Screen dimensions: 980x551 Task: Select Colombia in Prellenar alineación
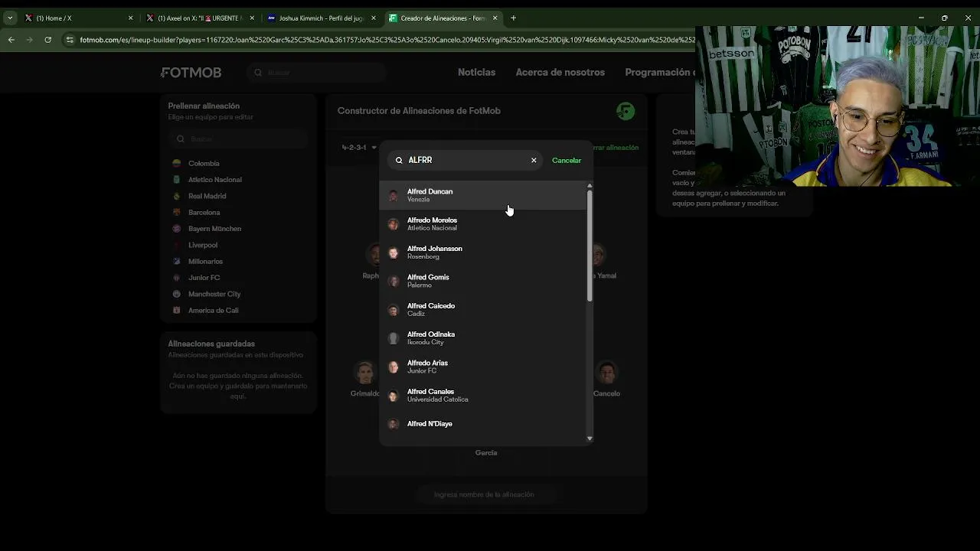204,163
